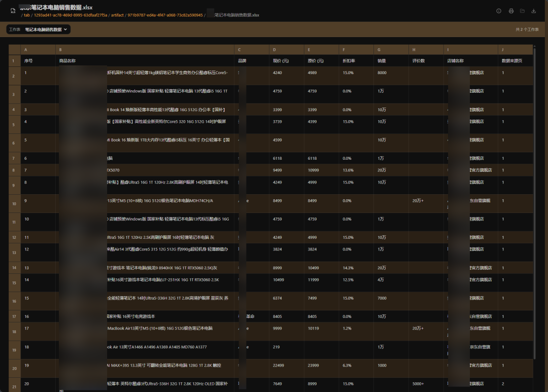Screen dimensions: 548x392
Task: Click the 商品名称 header cell
Action: (145, 61)
